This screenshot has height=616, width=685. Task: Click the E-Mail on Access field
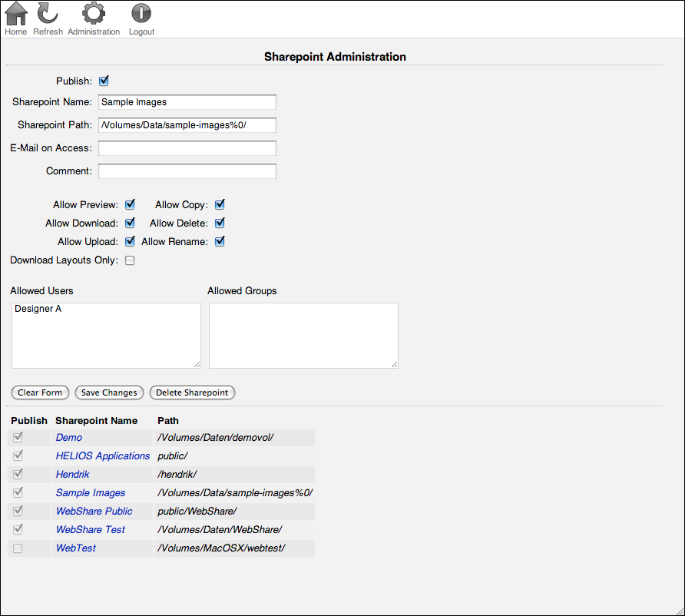187,147
